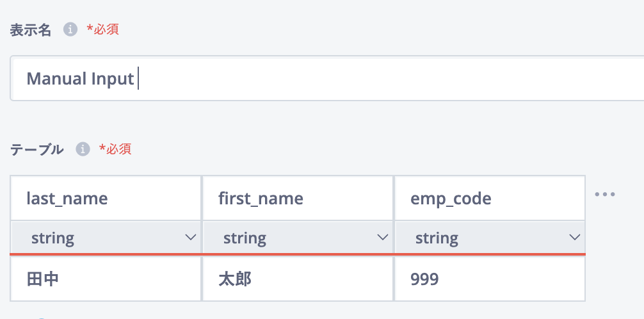Open the string type dropdown under first_name
The width and height of the screenshot is (644, 319).
tap(298, 237)
